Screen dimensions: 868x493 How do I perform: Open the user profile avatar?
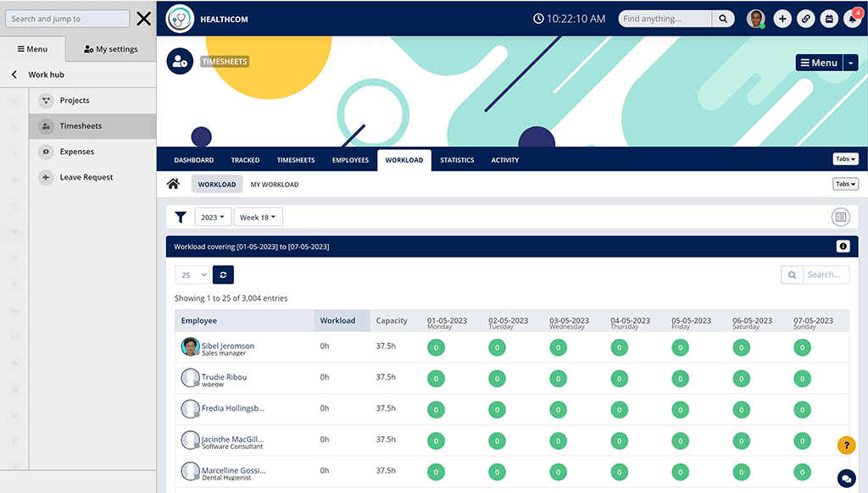coord(755,19)
